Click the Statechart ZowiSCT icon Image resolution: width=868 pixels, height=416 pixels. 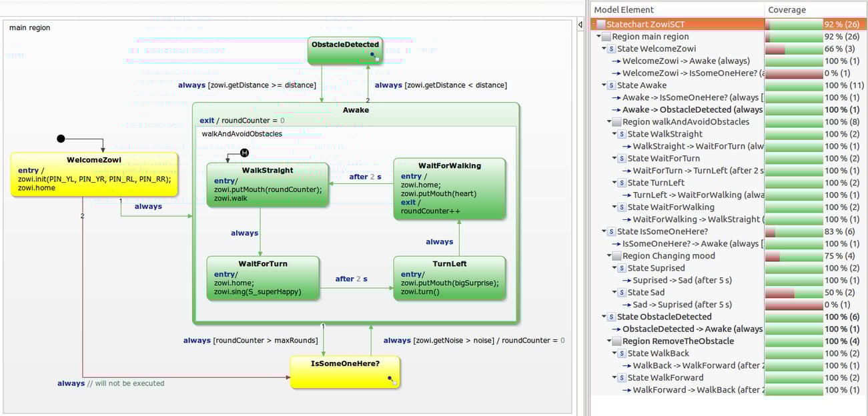[600, 24]
